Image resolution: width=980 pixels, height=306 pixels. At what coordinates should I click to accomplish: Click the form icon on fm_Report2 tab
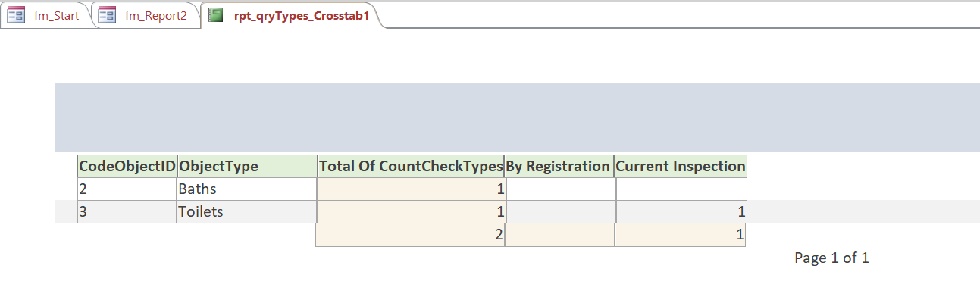click(107, 15)
